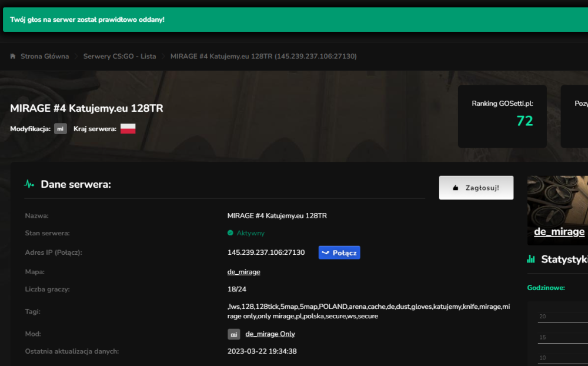
Task: Click the de_mirage map thumbnail image
Action: [x=557, y=210]
